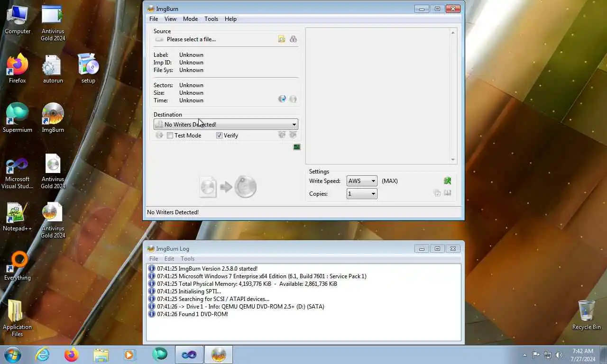Open Internet Explorer from the taskbar
607x364 pixels.
pyautogui.click(x=42, y=355)
